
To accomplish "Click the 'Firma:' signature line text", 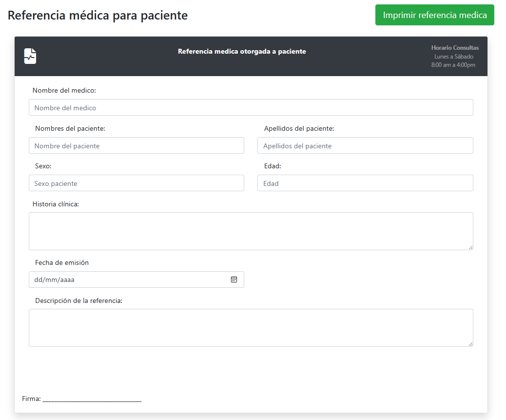I will (x=81, y=399).
